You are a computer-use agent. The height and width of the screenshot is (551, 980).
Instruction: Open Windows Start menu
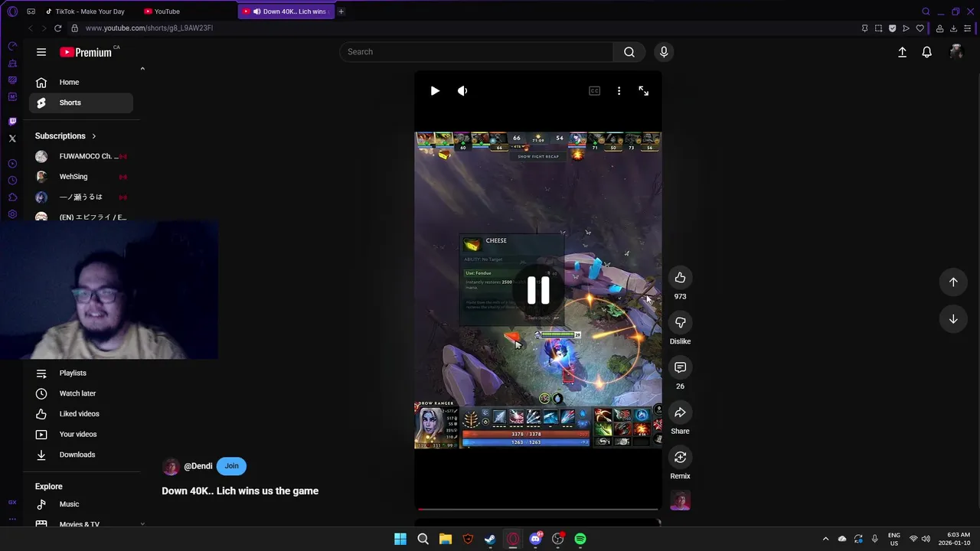point(400,539)
